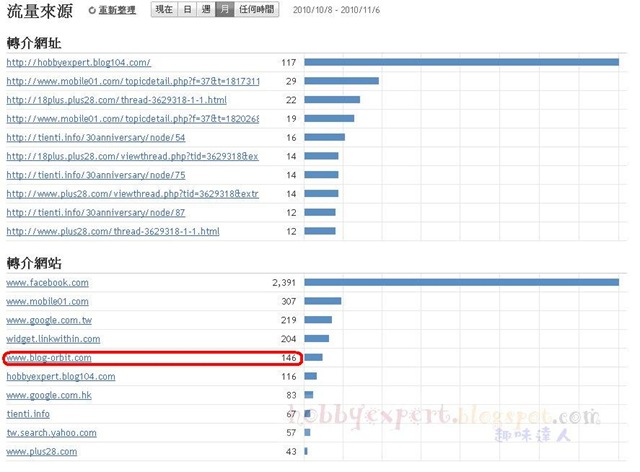The height and width of the screenshot is (472, 640).
Task: Select the 任何時間 (all time) tab
Action: 256,9
